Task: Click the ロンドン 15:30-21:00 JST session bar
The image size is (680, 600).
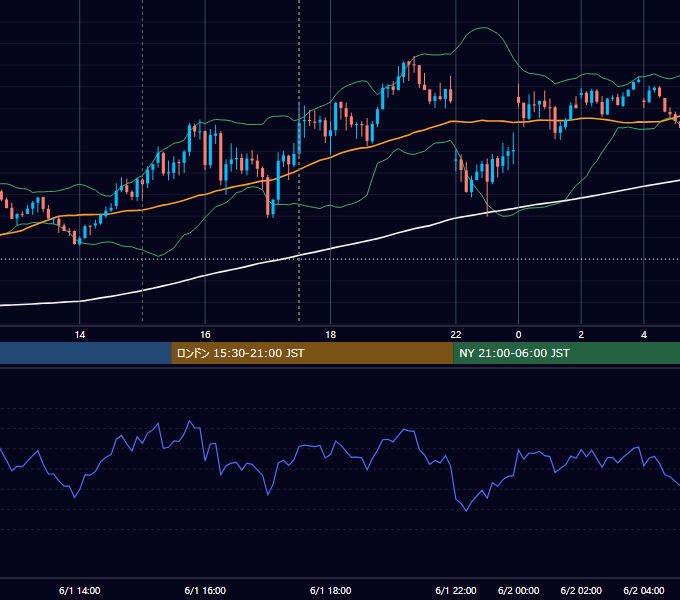Action: click(312, 353)
